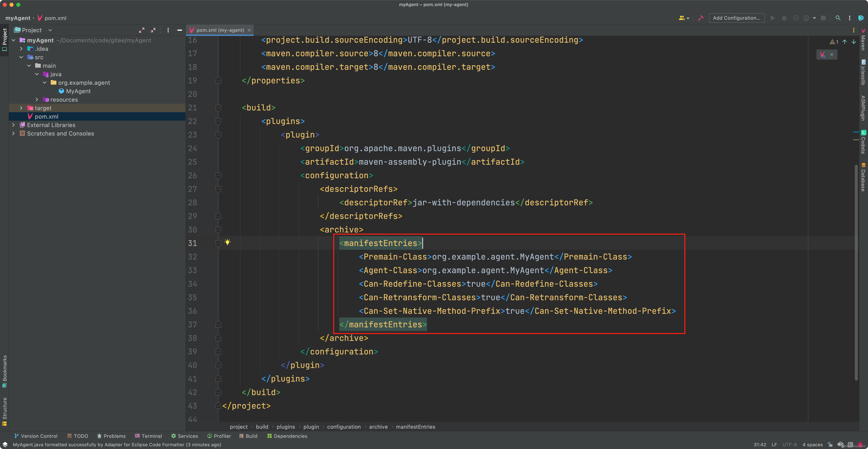Collapse all in Project panel

click(x=153, y=30)
